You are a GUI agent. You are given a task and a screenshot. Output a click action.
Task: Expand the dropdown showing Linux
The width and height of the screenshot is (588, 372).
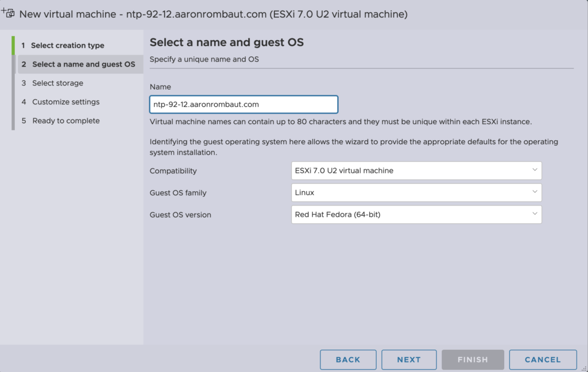click(416, 192)
